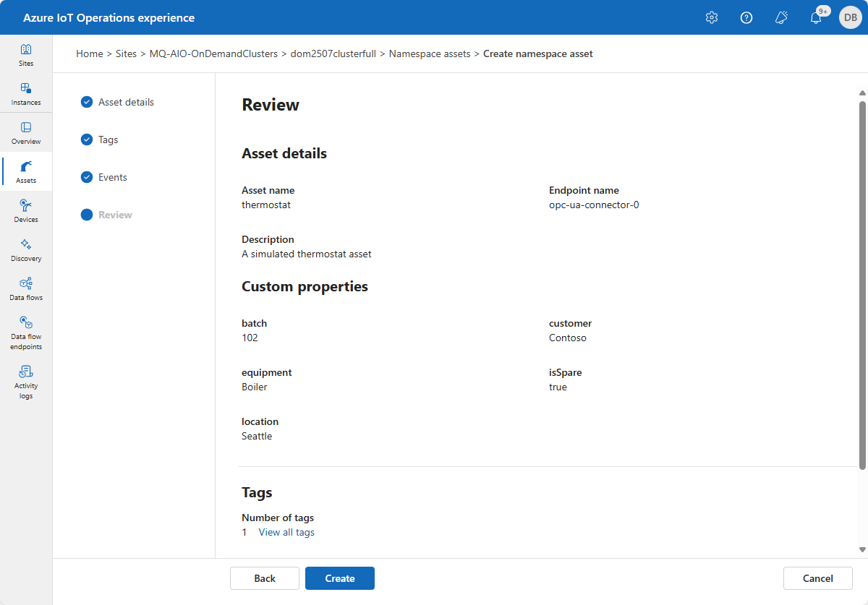Viewport: 868px width, 605px height.
Task: Open the Discovery sidebar icon
Action: 26,250
